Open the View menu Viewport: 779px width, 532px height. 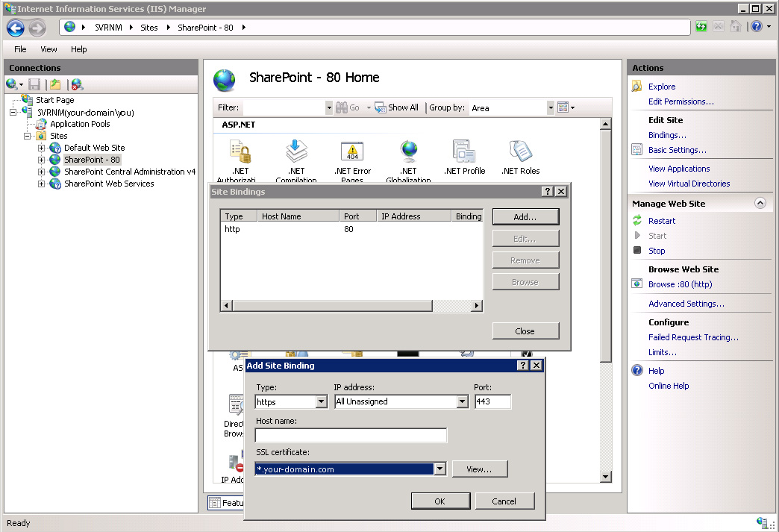[x=49, y=49]
